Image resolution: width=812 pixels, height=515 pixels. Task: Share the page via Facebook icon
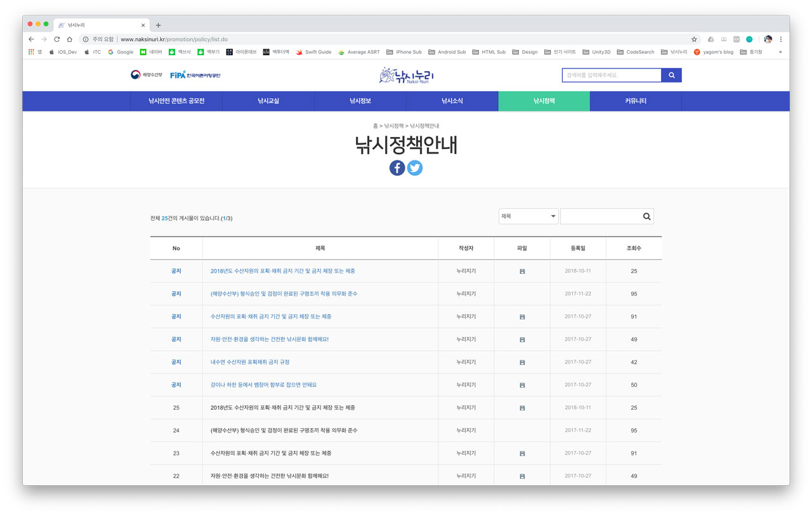click(397, 167)
